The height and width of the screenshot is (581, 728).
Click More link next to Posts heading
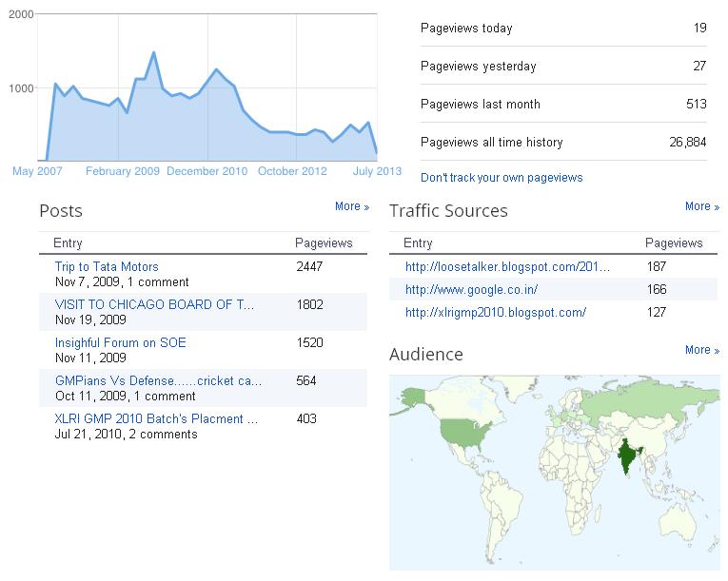click(x=352, y=206)
